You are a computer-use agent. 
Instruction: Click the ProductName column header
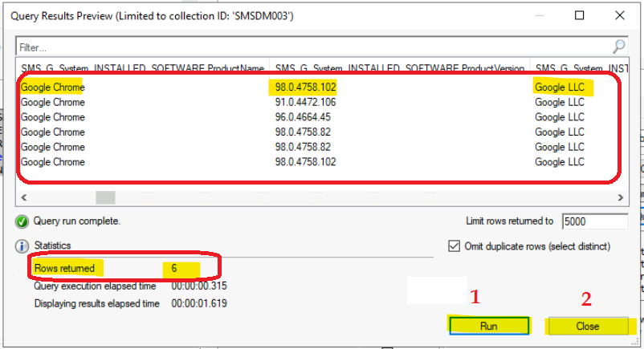pyautogui.click(x=142, y=67)
